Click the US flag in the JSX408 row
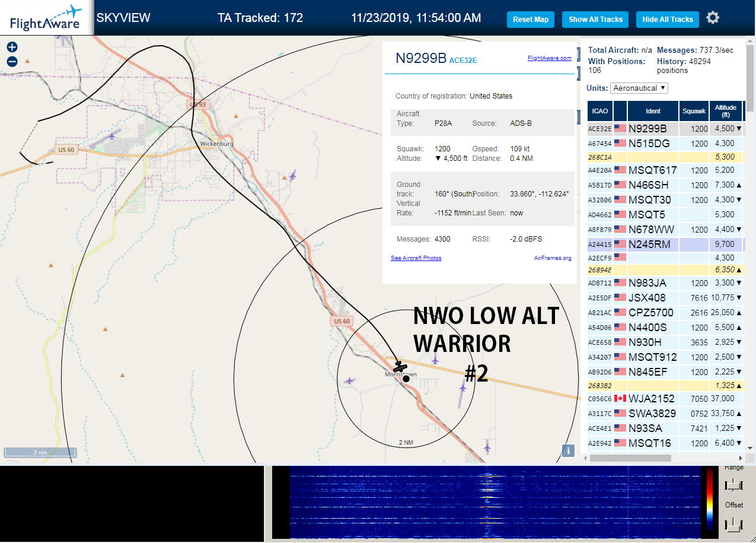This screenshot has height=543, width=756. click(620, 297)
